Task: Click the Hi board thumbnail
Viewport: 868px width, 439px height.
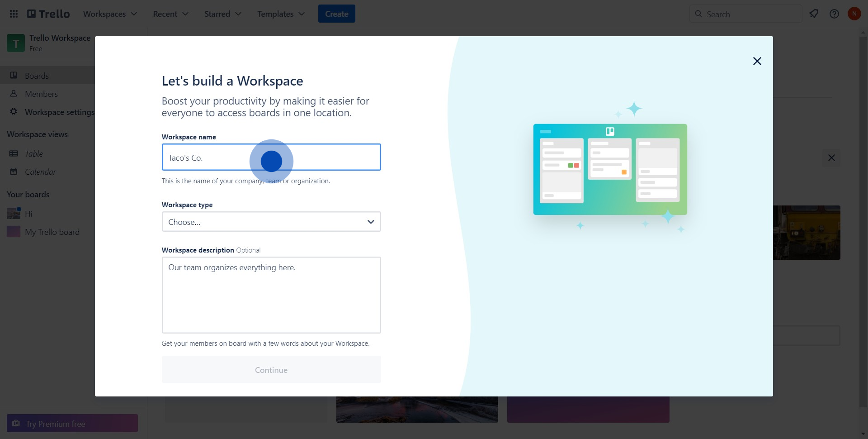Action: [x=14, y=214]
